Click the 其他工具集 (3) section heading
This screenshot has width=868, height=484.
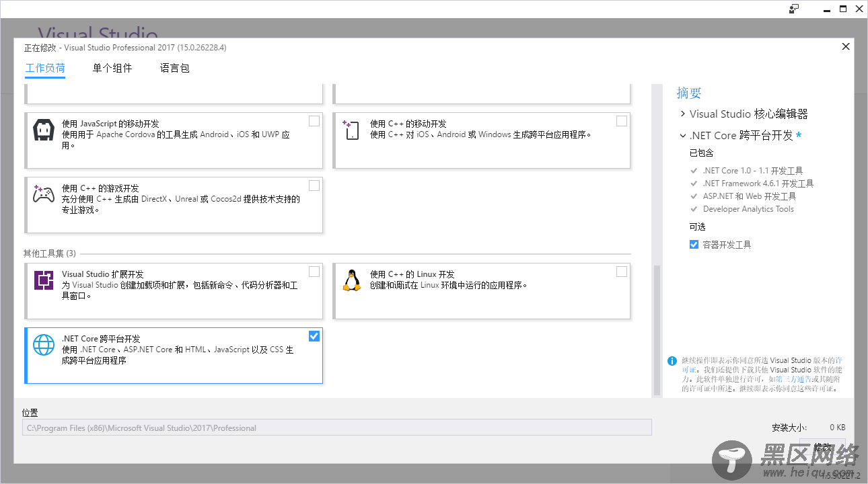tap(50, 253)
